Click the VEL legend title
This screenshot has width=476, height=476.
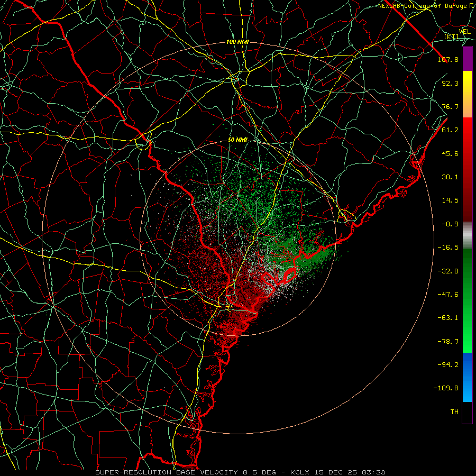pyautogui.click(x=464, y=32)
